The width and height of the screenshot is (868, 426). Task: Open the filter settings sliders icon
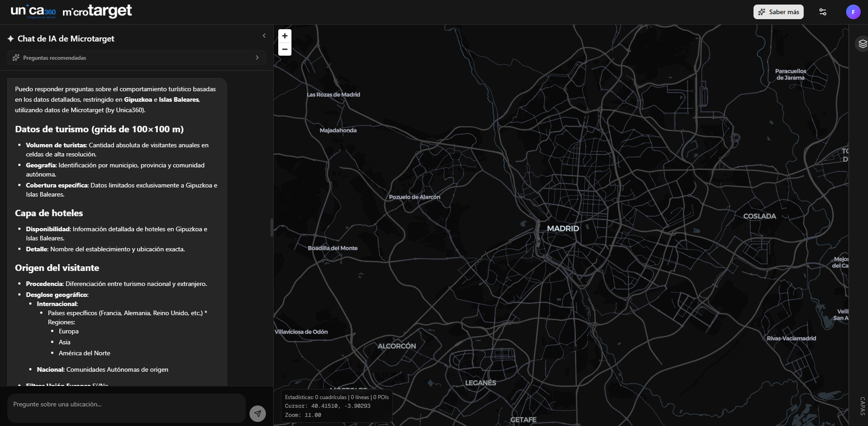(x=823, y=12)
